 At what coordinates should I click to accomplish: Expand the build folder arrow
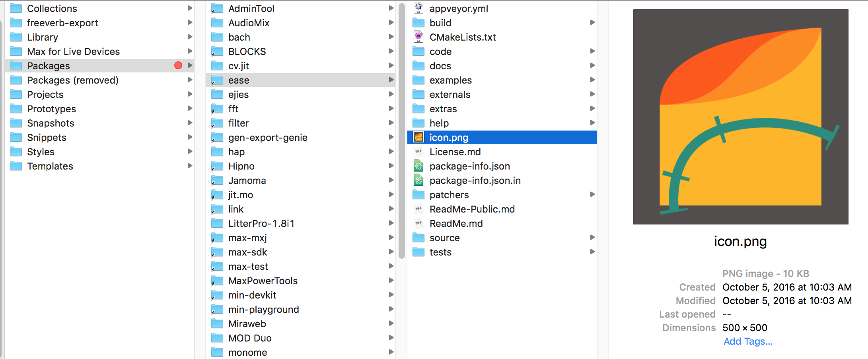coord(592,22)
